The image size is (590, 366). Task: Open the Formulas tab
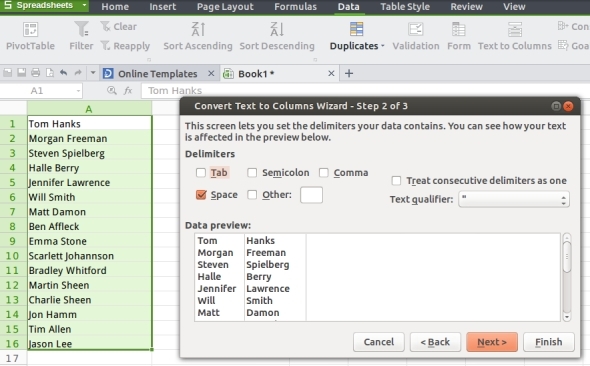pyautogui.click(x=295, y=7)
